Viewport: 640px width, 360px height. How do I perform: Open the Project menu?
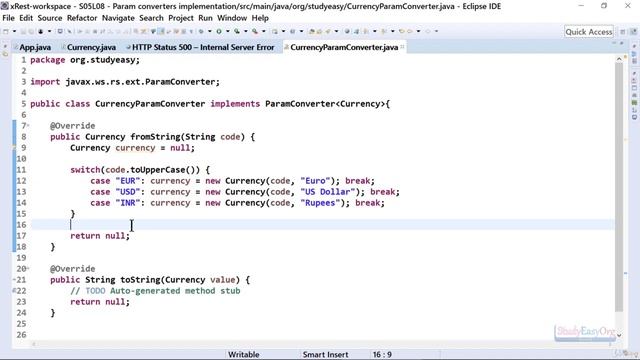coord(181,18)
